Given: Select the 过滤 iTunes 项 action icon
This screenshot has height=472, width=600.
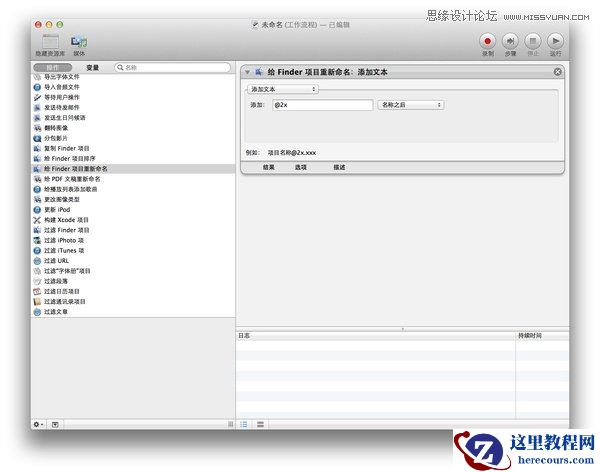Looking at the screenshot, I should [x=37, y=250].
